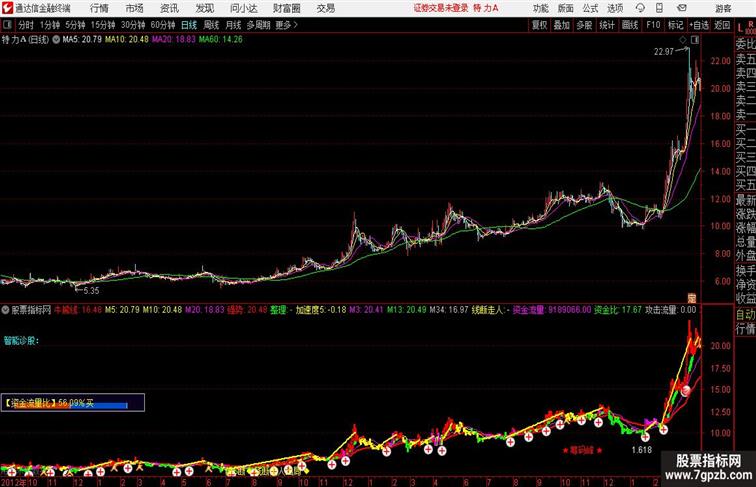Click the diamond icon above the chart
756x487 pixels.
coord(683,40)
